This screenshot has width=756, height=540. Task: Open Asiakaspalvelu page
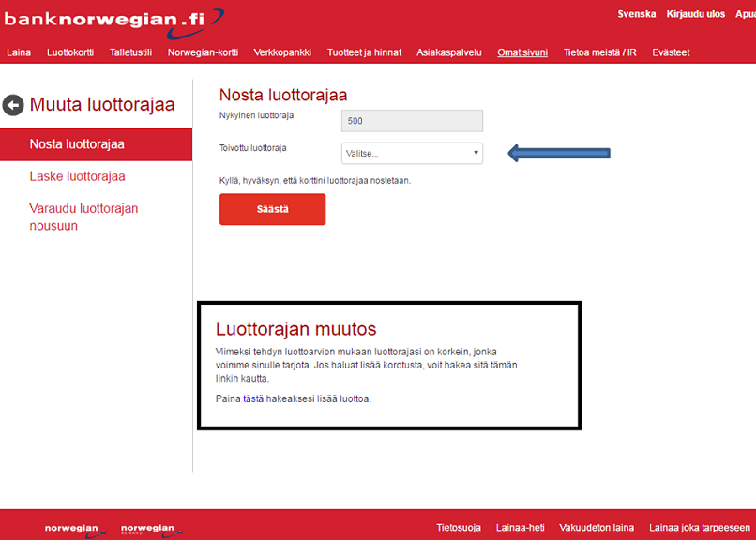tap(449, 52)
